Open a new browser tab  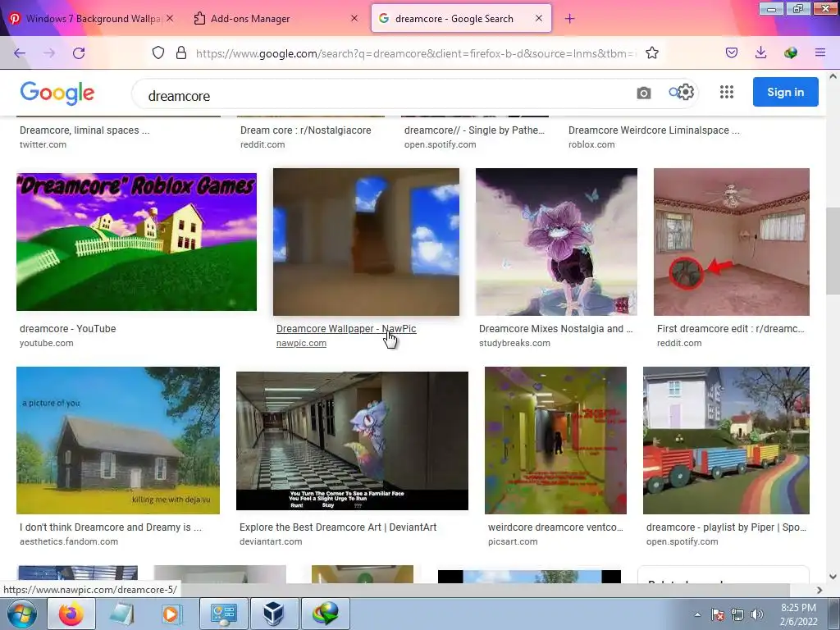click(x=569, y=19)
